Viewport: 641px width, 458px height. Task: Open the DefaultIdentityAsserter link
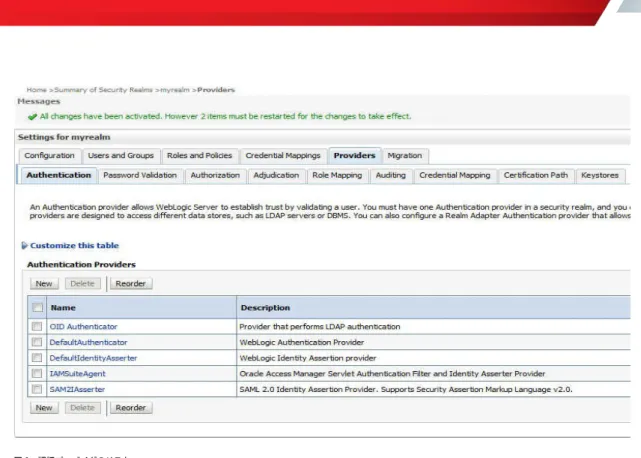click(93, 358)
